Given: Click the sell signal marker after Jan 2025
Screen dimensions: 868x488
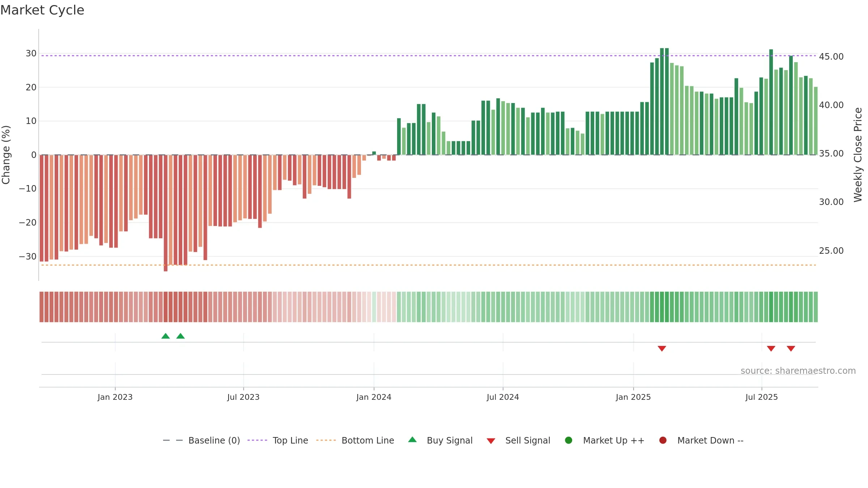Looking at the screenshot, I should point(662,348).
